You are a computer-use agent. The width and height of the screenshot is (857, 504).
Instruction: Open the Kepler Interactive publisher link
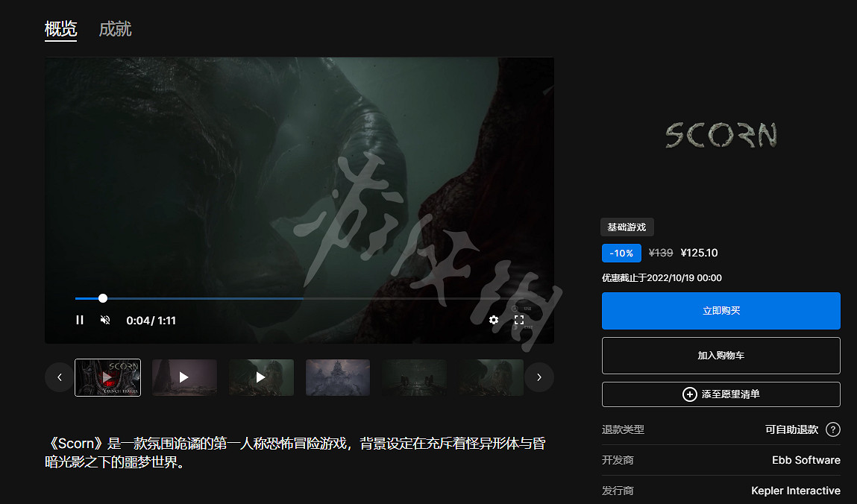[795, 491]
